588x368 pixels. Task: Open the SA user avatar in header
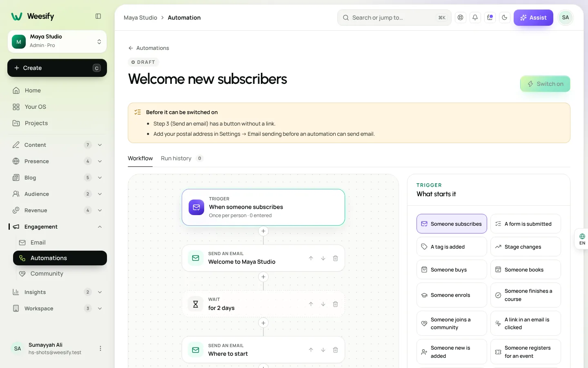566,18
